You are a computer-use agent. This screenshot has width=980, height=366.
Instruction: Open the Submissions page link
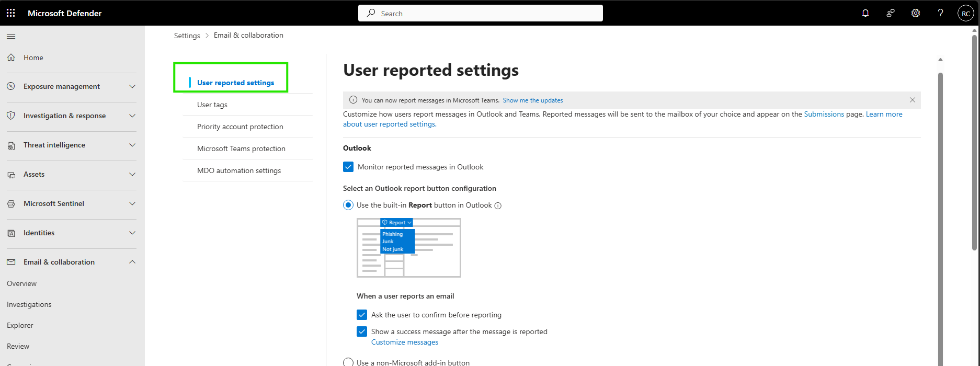[x=824, y=114]
